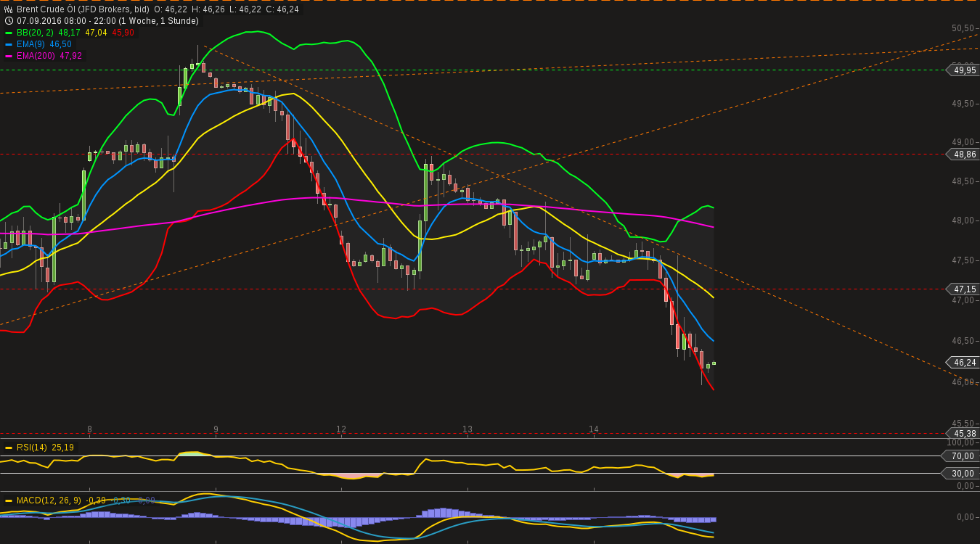This screenshot has height=544, width=980.
Task: Click the yellow middle band value "47,04"
Action: [96, 33]
